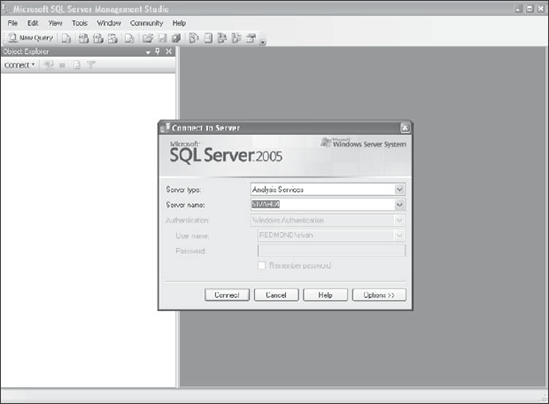This screenshot has height=404, width=549.
Task: Close the Object Explorer panel
Action: point(169,51)
